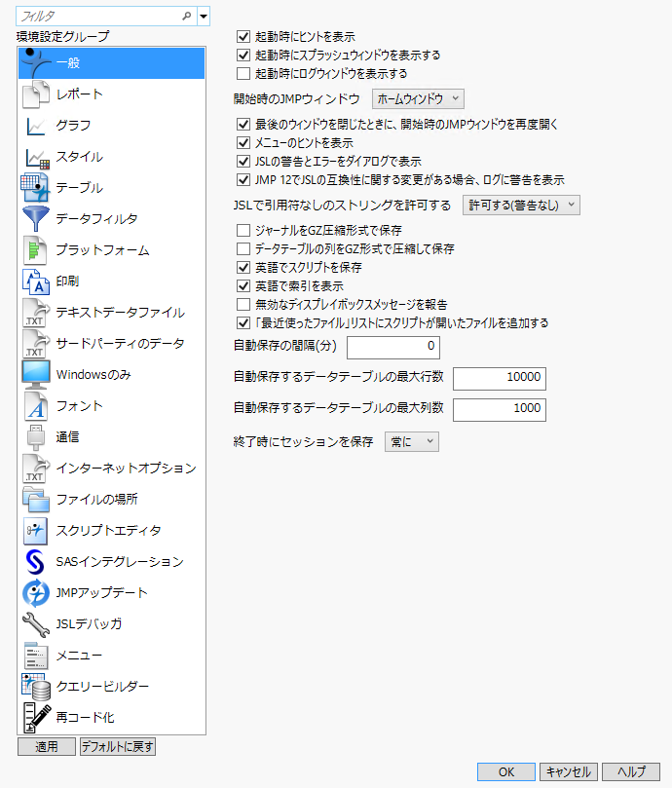Viewport: 672px width, 788px height.
Task: Enable 起動時にログウィンドウを表示する
Action: point(243,73)
